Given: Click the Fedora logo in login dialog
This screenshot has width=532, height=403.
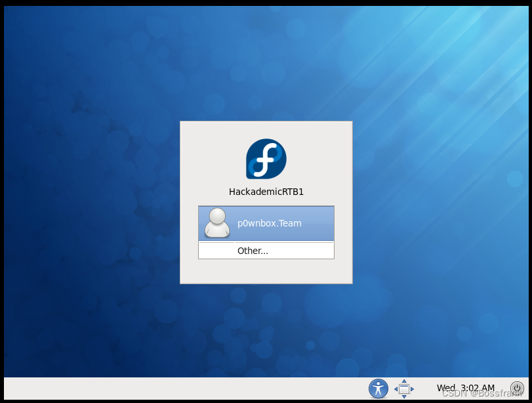Looking at the screenshot, I should [266, 159].
